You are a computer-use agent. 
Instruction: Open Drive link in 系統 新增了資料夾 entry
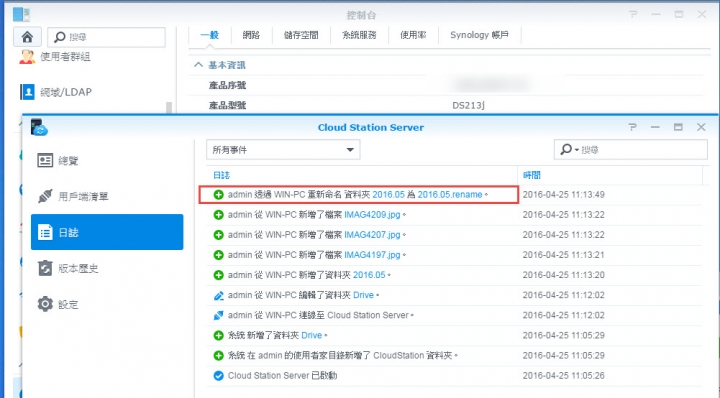click(311, 336)
